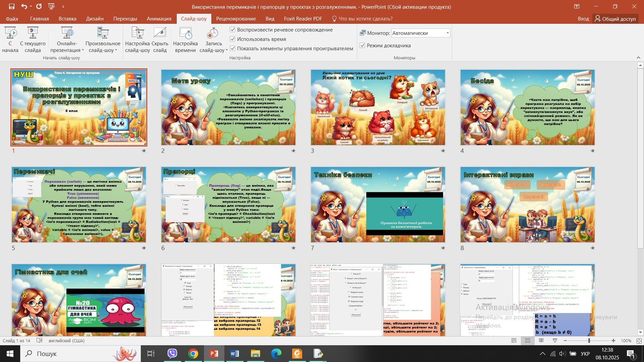This screenshot has width=644, height=362.
Task: Switch to Reading view in status bar
Action: point(541,341)
